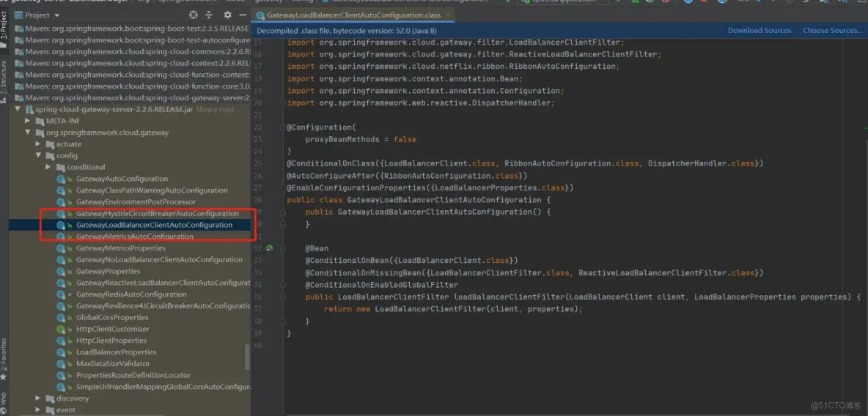Select HttpClientCustomizer interface in tree
868x416 pixels.
point(112,329)
